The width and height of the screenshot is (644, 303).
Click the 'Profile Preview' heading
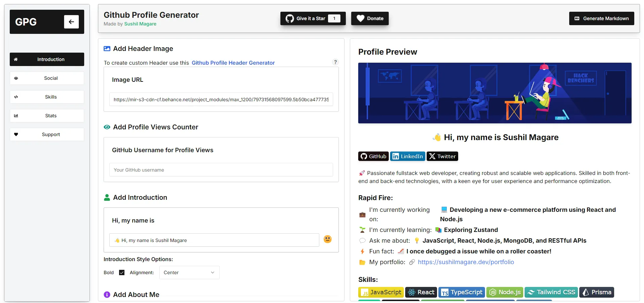(x=388, y=52)
